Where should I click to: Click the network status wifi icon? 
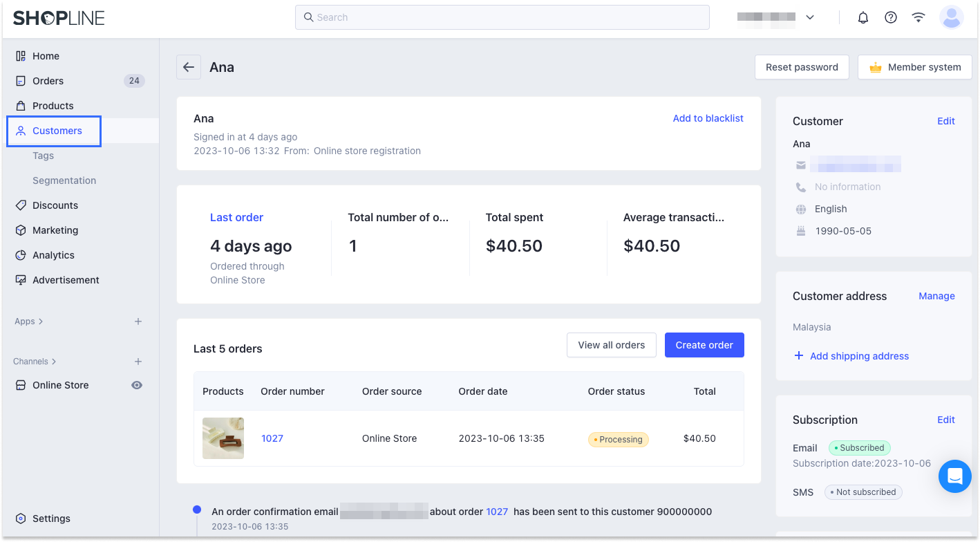[918, 17]
